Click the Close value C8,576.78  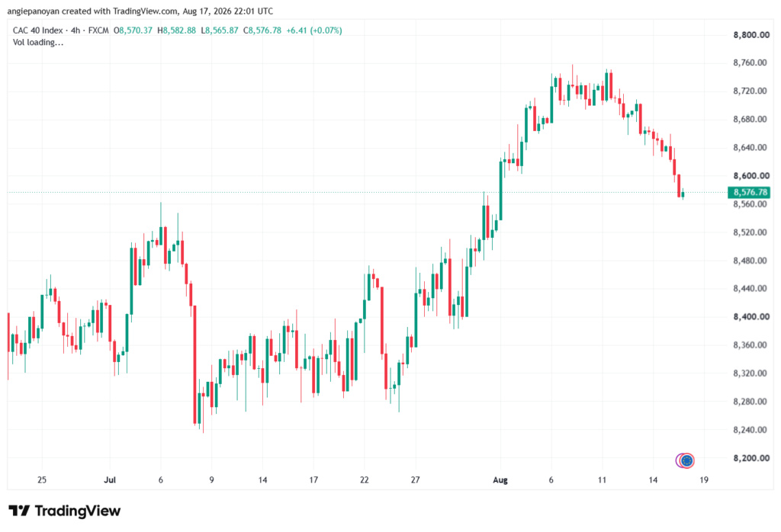point(262,30)
